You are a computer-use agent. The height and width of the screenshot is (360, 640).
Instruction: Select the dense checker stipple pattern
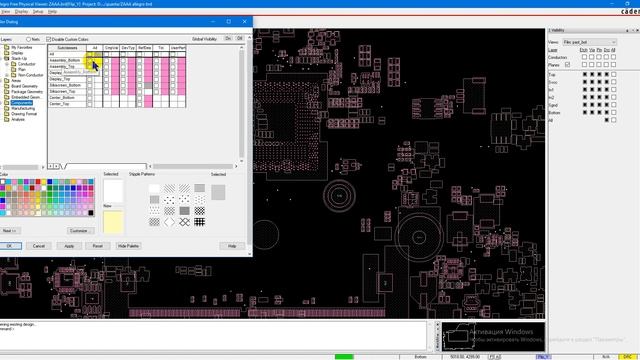click(200, 211)
